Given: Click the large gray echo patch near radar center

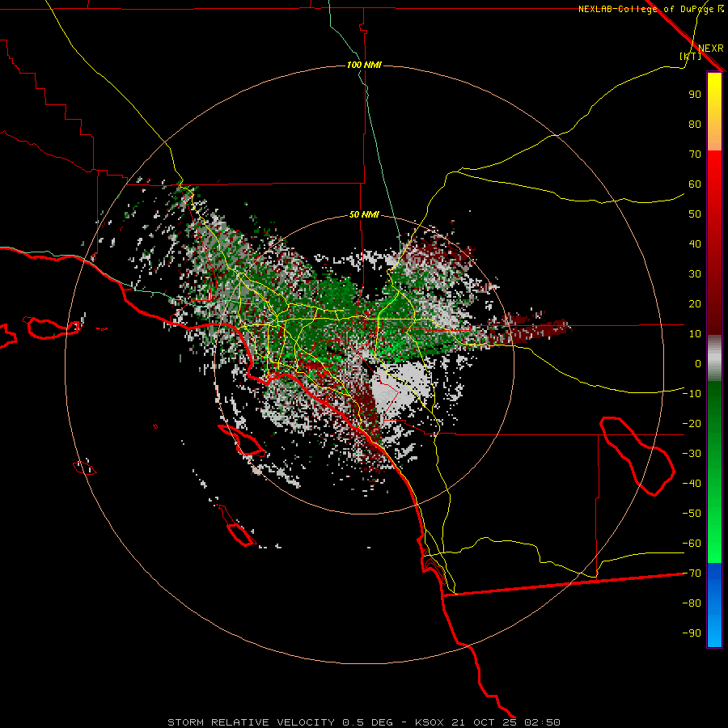Looking at the screenshot, I should [x=399, y=388].
